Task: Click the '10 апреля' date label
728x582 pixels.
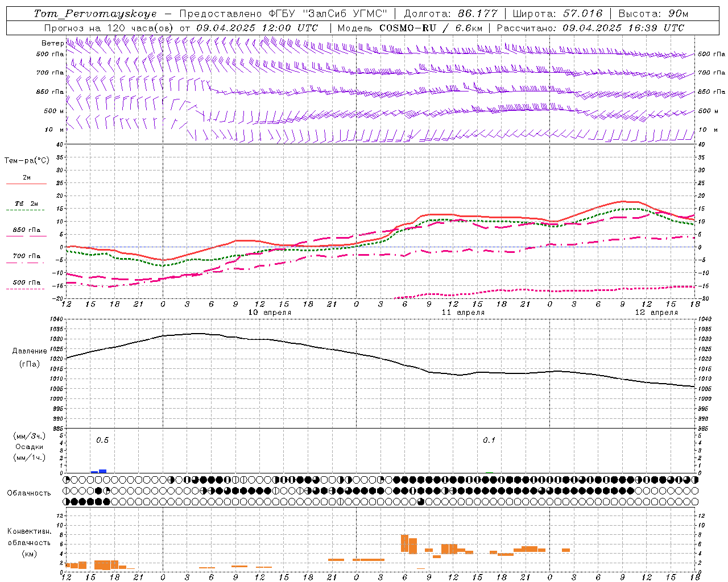Action: coord(270,313)
